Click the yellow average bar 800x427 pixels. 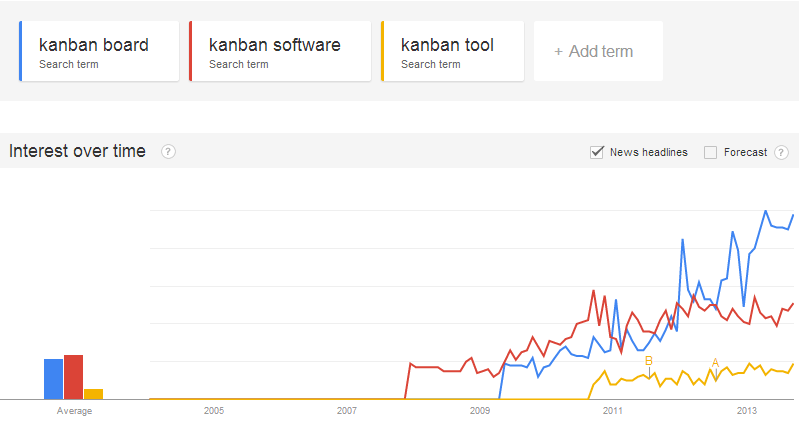[93, 393]
